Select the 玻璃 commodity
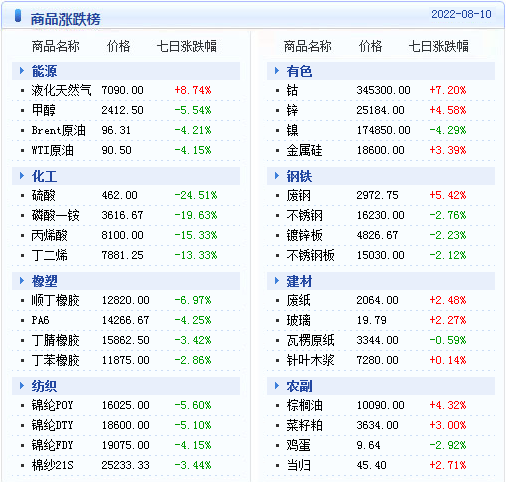The image size is (506, 482). click(x=298, y=320)
